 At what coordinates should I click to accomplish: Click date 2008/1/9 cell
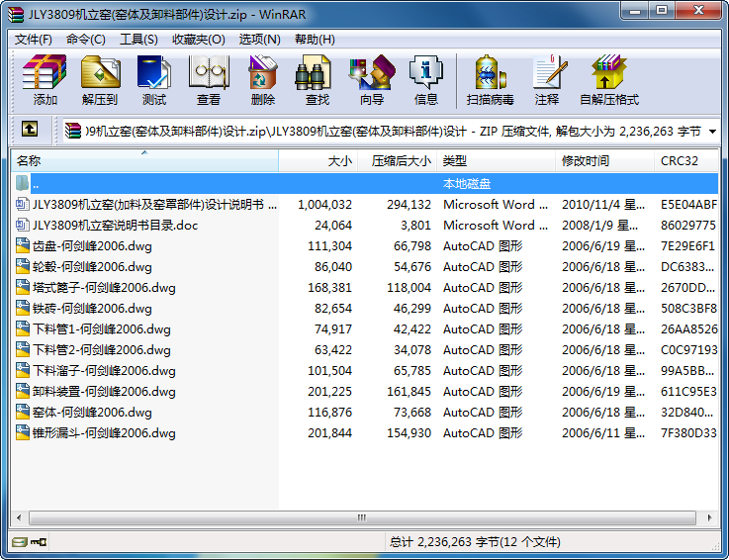point(599,226)
